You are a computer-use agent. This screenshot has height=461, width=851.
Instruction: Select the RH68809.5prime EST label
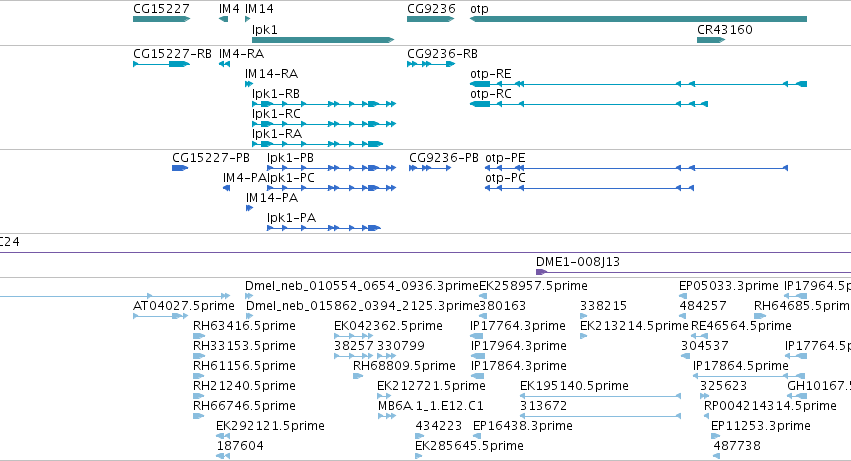point(404,367)
